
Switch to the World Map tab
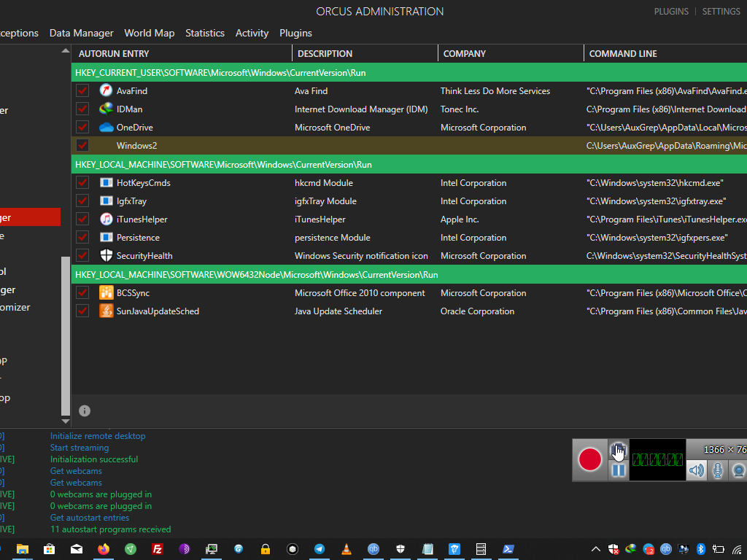pos(149,33)
